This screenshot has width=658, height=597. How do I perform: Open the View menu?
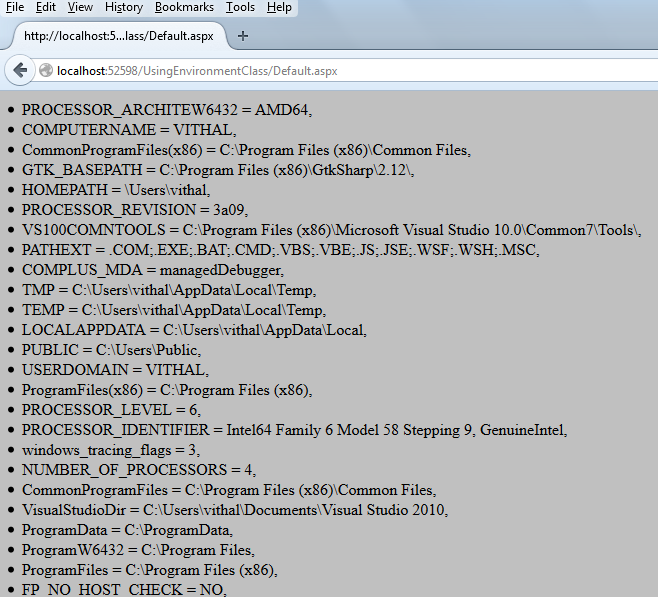coord(80,7)
